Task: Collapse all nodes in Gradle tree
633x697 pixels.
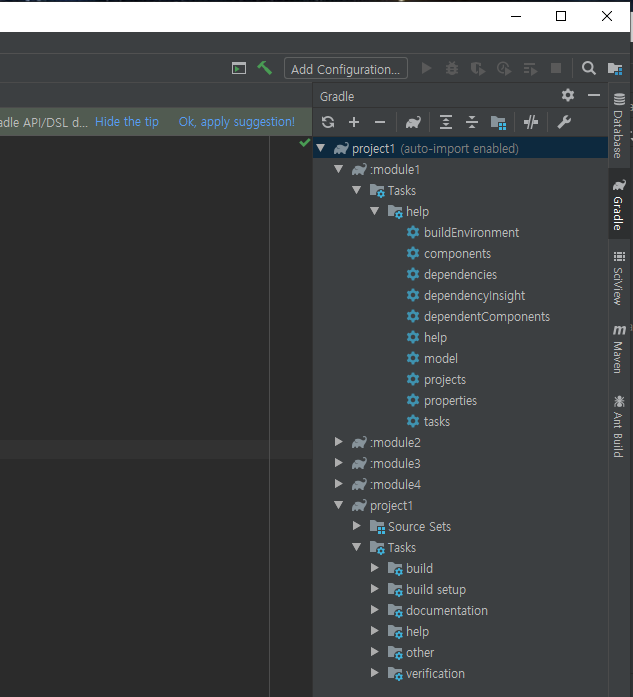Action: point(472,122)
